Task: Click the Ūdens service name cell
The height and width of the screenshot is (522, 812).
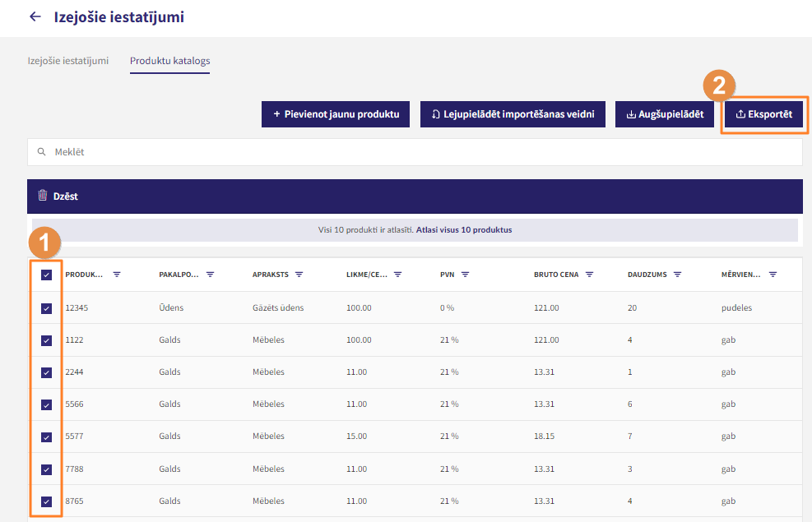Action: point(171,307)
